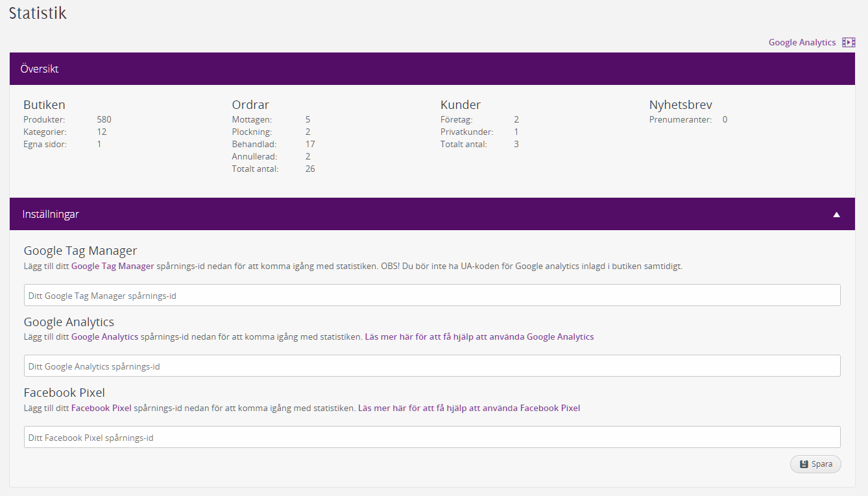The height and width of the screenshot is (496, 868).
Task: Click the Kunder Totalt antal value 3
Action: tap(516, 144)
